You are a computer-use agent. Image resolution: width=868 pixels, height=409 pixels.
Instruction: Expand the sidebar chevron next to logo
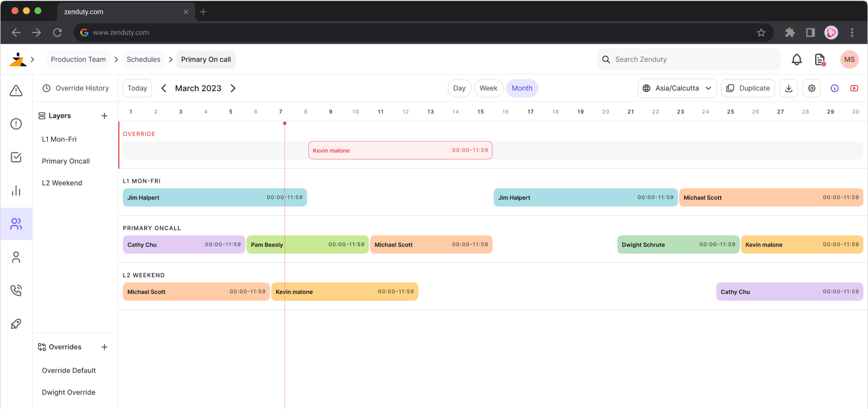[x=33, y=59]
